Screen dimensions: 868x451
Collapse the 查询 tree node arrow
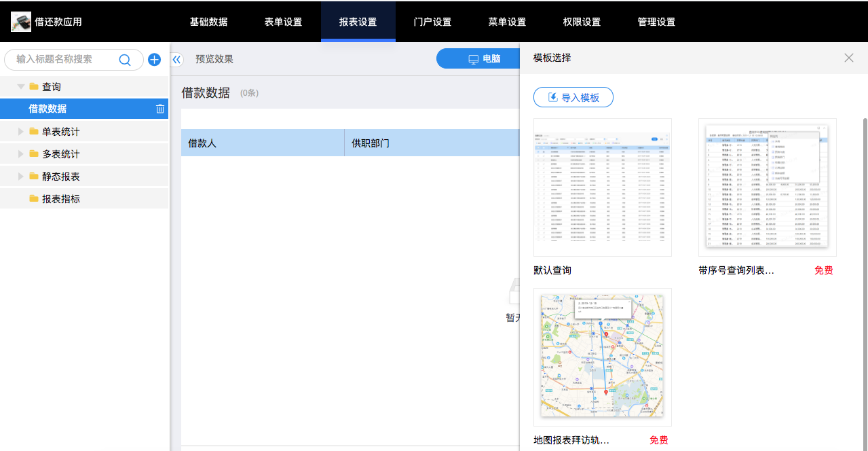(21, 87)
